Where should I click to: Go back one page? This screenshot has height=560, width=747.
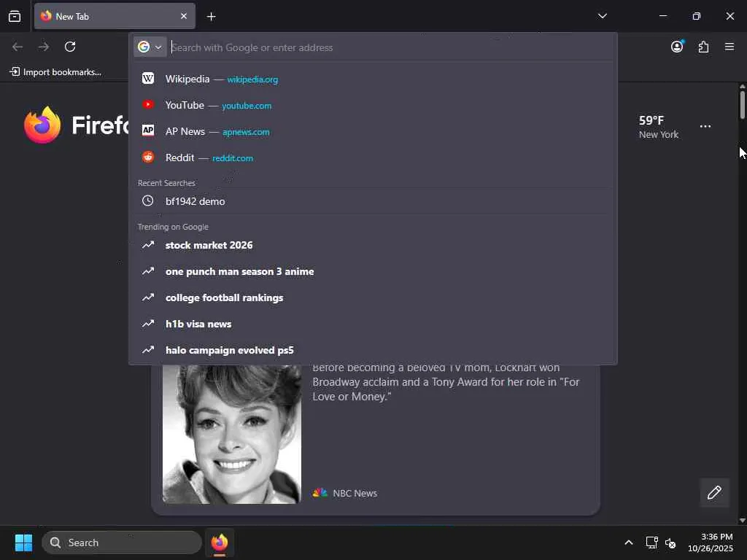click(x=18, y=47)
